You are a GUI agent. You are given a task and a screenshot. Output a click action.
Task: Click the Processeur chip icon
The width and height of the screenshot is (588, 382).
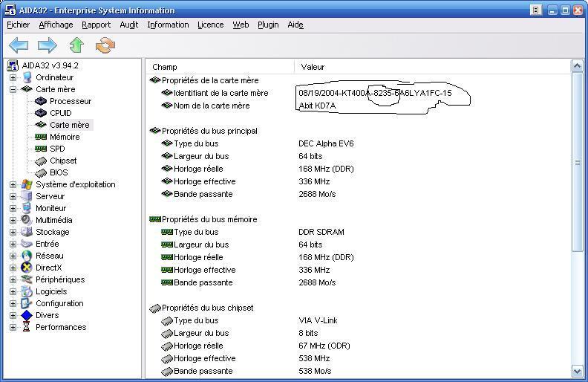[41, 101]
